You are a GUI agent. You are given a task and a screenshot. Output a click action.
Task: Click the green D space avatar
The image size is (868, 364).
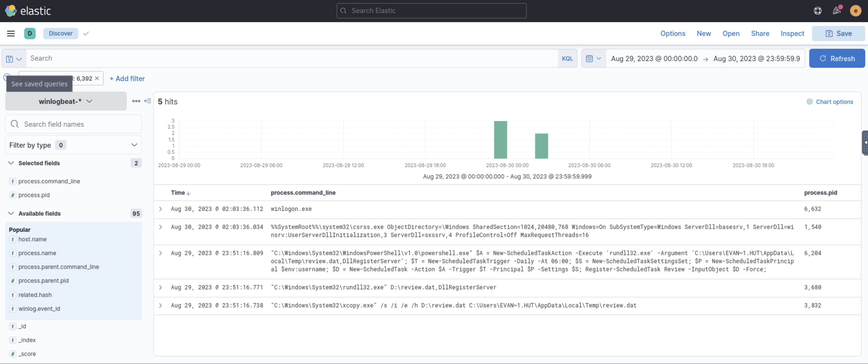(30, 33)
